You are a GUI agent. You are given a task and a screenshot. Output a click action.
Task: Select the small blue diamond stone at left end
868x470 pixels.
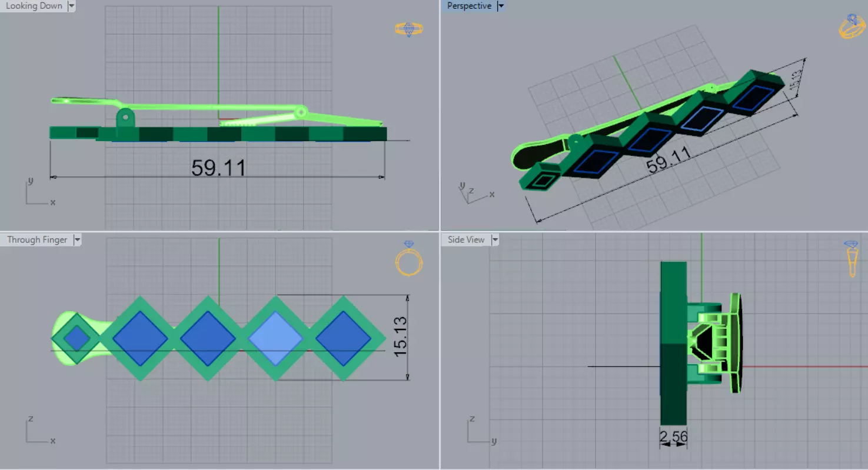[x=76, y=339]
